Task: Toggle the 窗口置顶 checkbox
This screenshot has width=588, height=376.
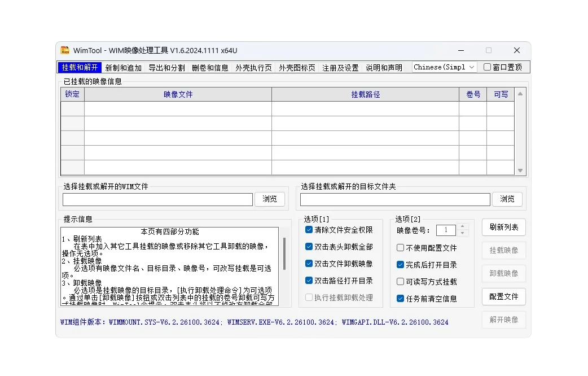Action: (x=487, y=67)
